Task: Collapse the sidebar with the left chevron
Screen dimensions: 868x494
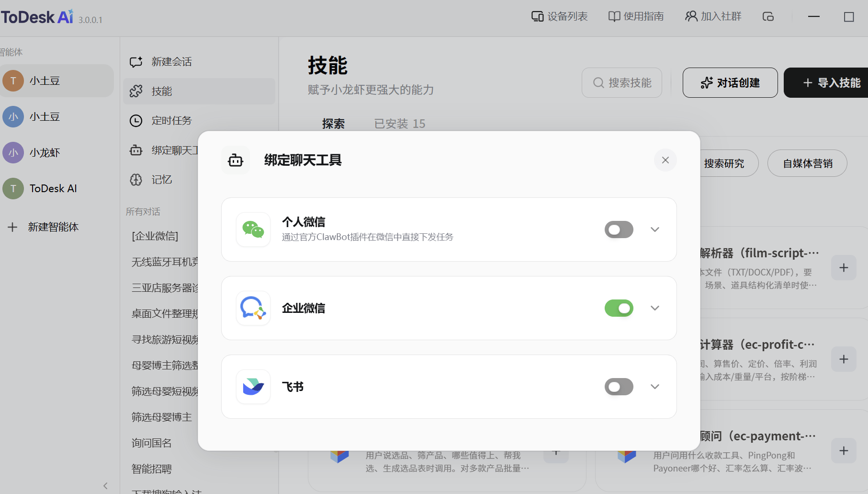Action: 105,486
